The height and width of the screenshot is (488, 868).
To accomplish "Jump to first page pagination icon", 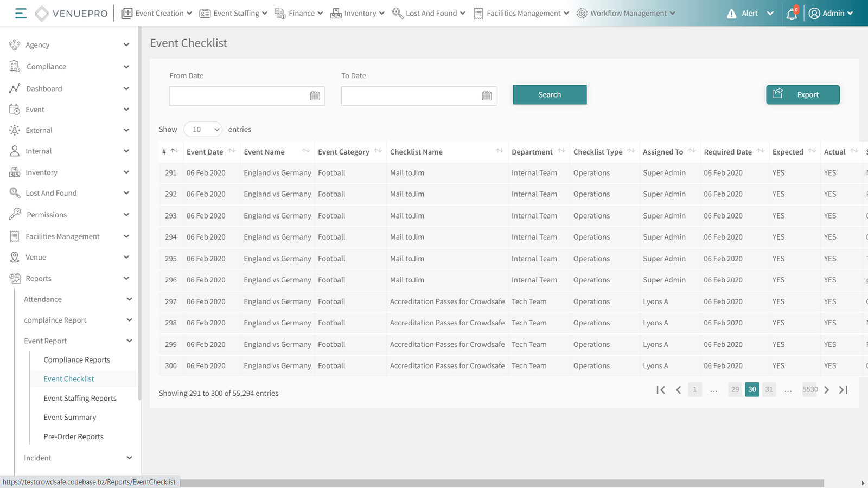I will tap(660, 390).
